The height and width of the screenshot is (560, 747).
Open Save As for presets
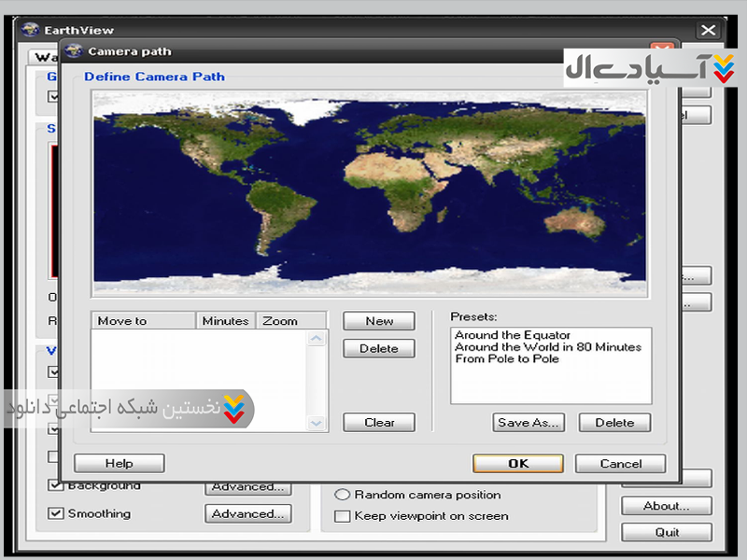(529, 423)
